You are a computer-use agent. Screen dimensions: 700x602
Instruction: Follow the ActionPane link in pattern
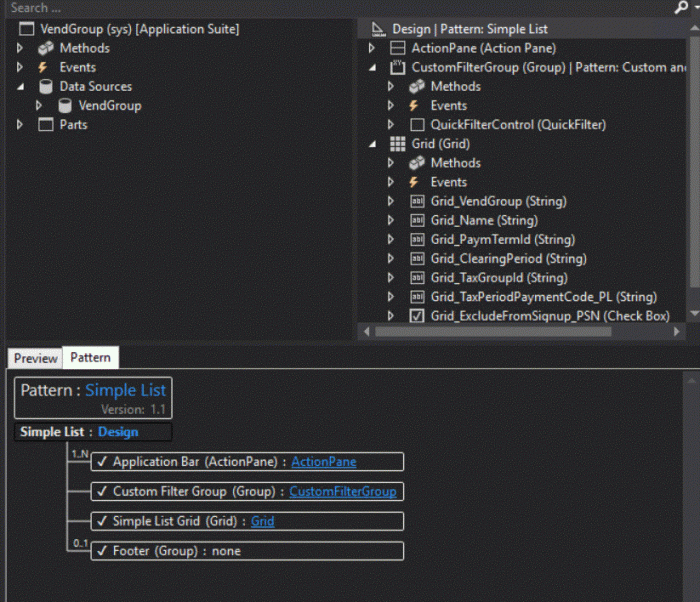(x=324, y=462)
